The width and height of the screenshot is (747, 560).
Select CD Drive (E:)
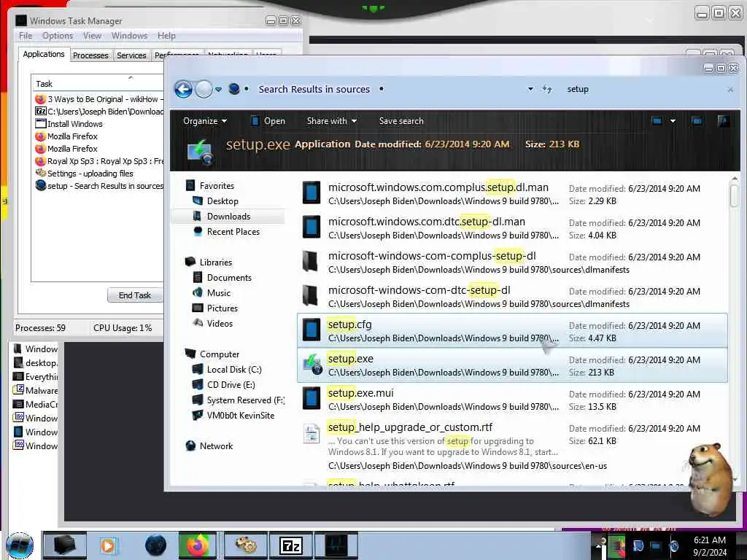pos(231,385)
